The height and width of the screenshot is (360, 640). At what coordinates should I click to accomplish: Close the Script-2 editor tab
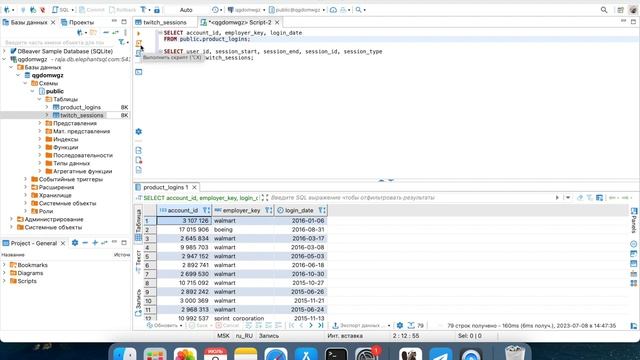(x=277, y=22)
